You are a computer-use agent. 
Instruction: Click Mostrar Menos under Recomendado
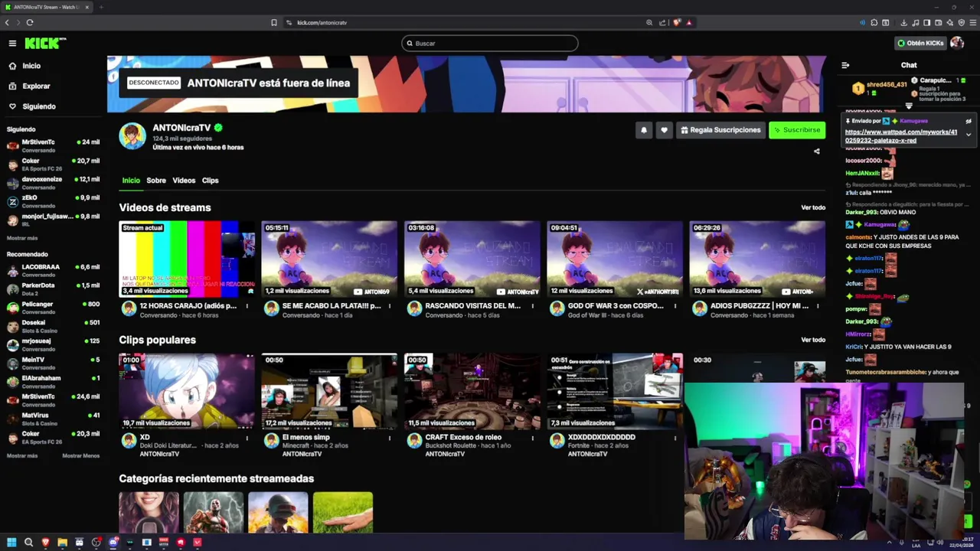tap(81, 455)
